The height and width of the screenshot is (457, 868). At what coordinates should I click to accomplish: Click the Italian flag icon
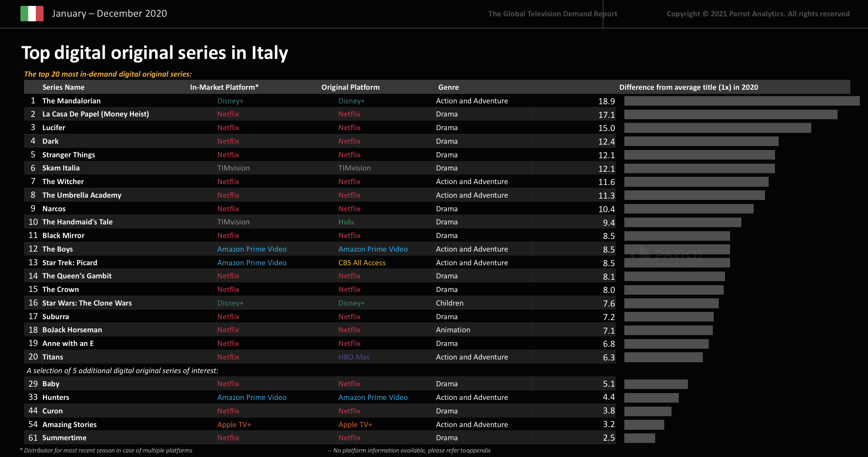coord(32,14)
